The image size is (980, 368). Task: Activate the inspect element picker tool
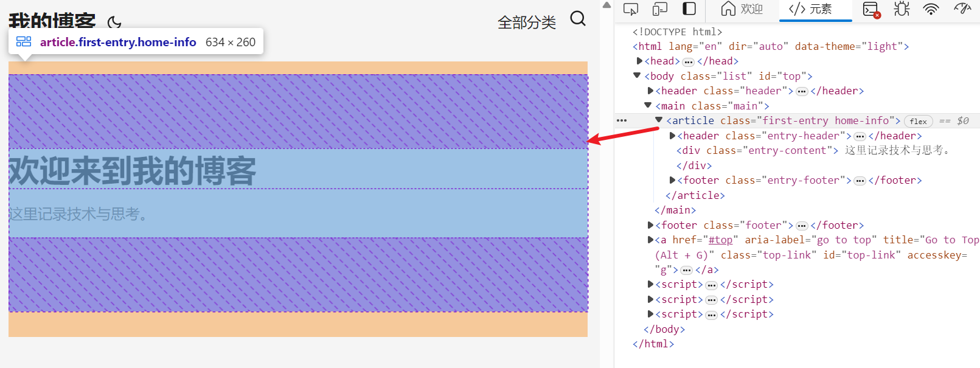pos(631,9)
